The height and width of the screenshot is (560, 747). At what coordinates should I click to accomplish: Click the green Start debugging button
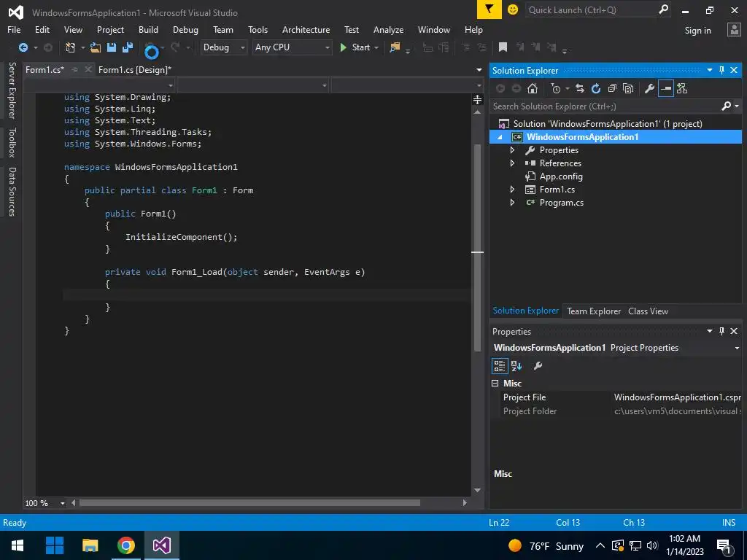[355, 47]
